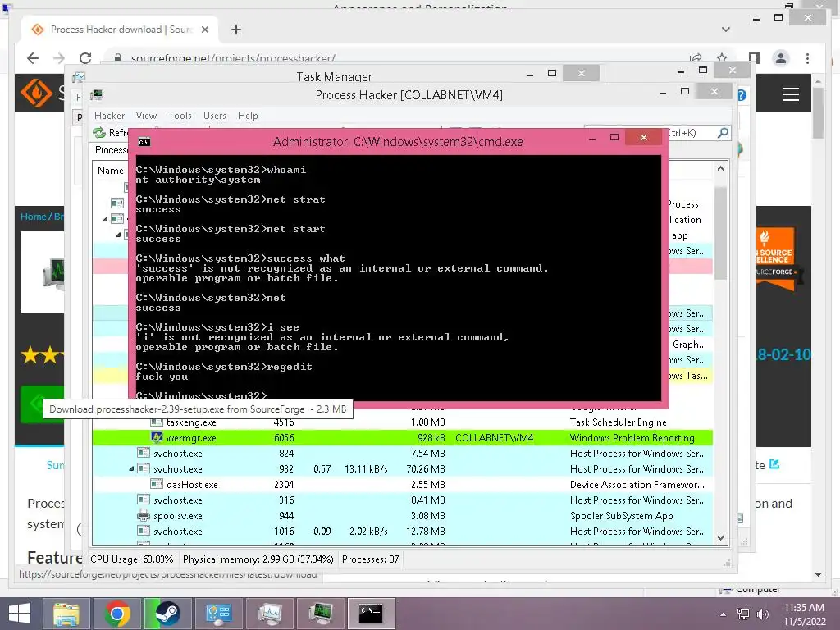The height and width of the screenshot is (630, 840).
Task: Click the search magnifier icon in Process Hacker
Action: [x=723, y=132]
